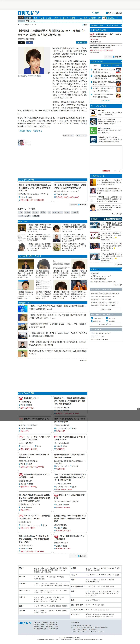Select the 1週間 ranking tab
140x644 pixels.
(117, 66)
